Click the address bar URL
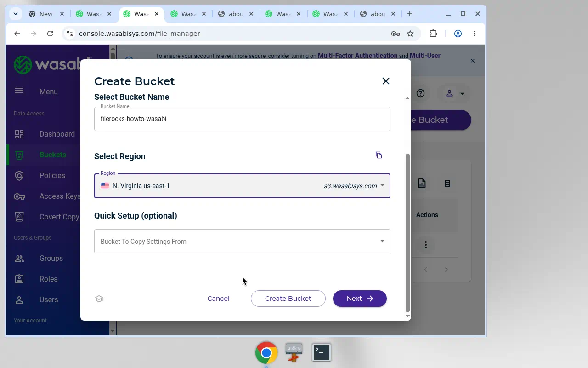The image size is (588, 368). click(140, 34)
